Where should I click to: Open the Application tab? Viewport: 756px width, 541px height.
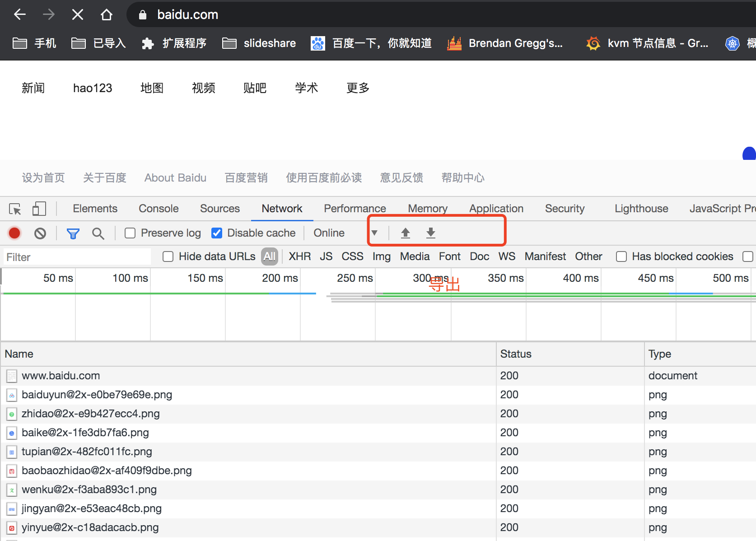[496, 209]
